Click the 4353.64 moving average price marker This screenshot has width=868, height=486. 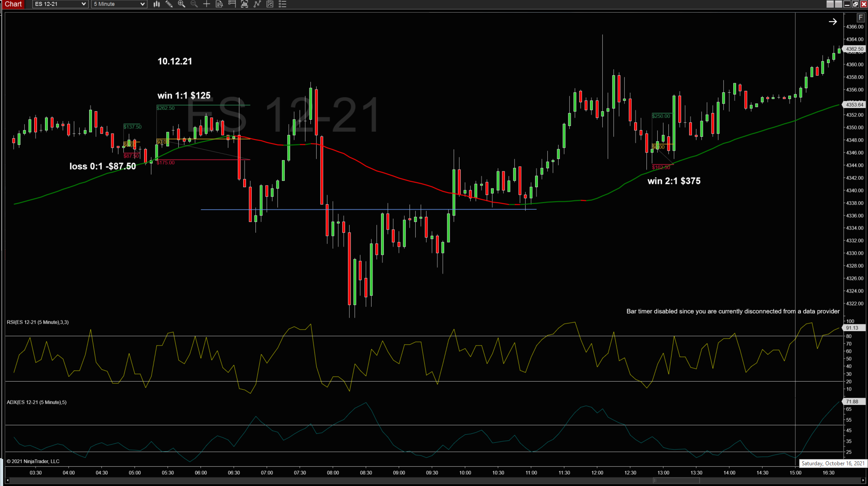(x=854, y=104)
